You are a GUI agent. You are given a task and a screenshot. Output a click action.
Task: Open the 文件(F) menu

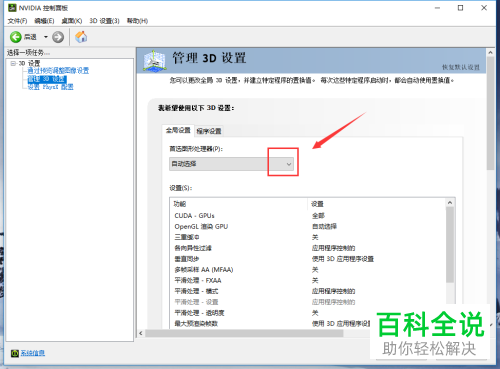17,21
